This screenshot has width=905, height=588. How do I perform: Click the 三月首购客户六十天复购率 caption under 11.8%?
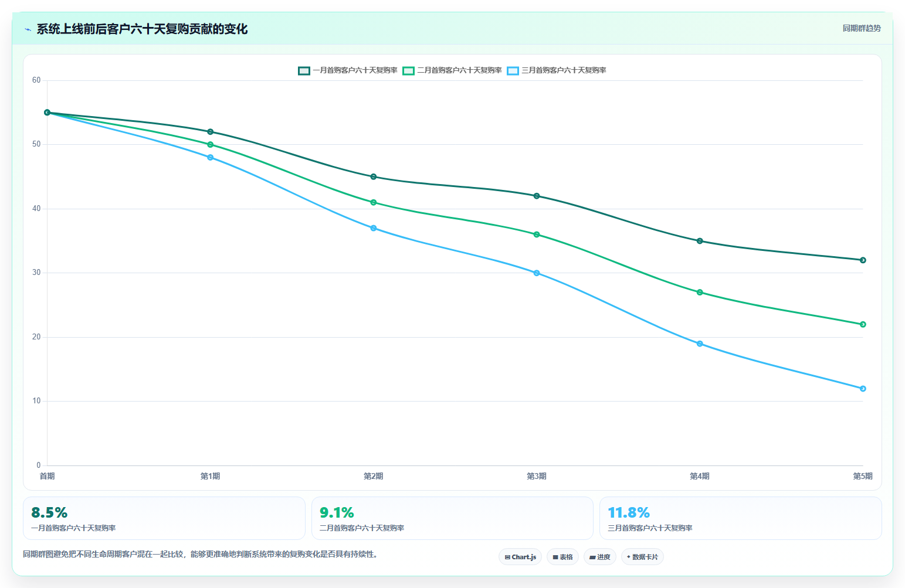point(650,528)
